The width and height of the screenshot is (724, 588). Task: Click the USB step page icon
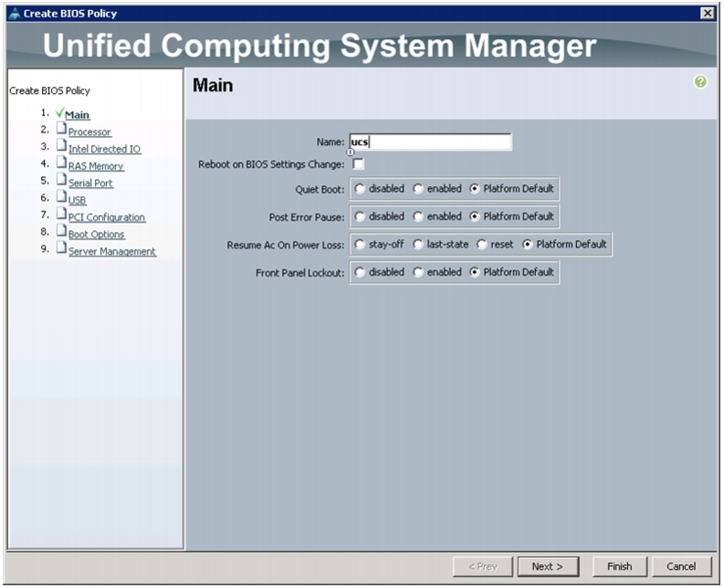click(x=61, y=196)
